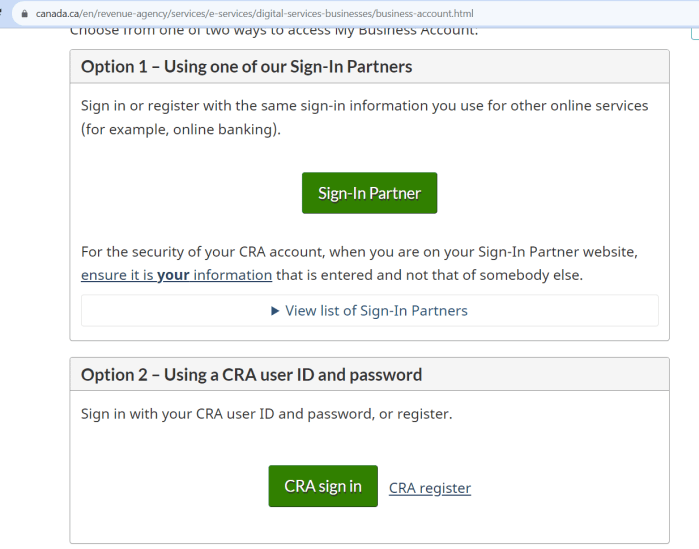Click the '(for example, online banking)' text
This screenshot has height=549, width=699.
coord(181,130)
